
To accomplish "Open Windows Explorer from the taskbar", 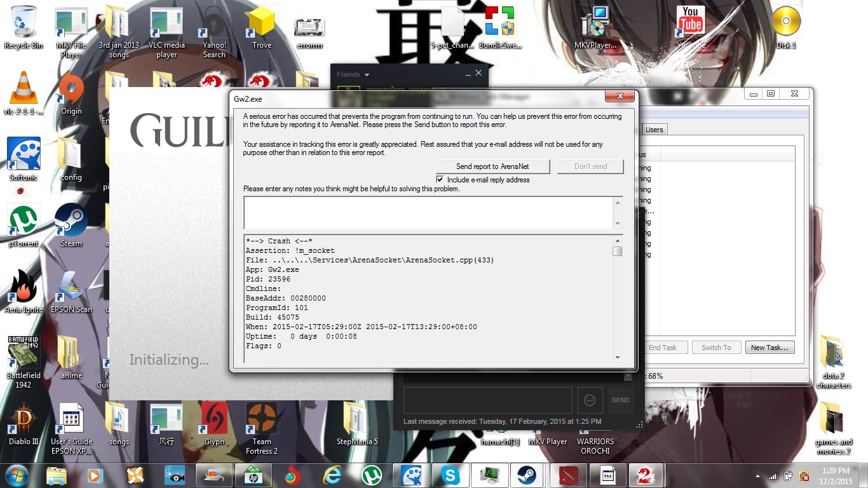I will (x=57, y=475).
